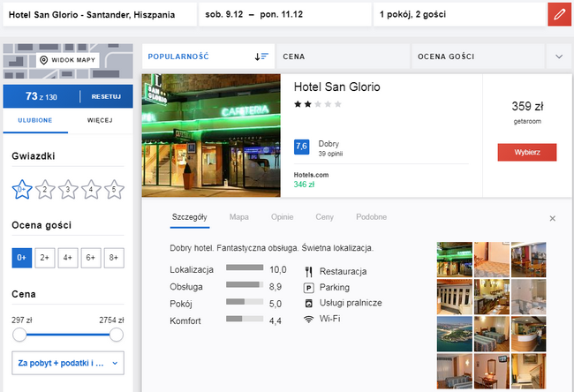The height and width of the screenshot is (392, 574).
Task: Select the 5-star rating filter
Action: tap(114, 188)
